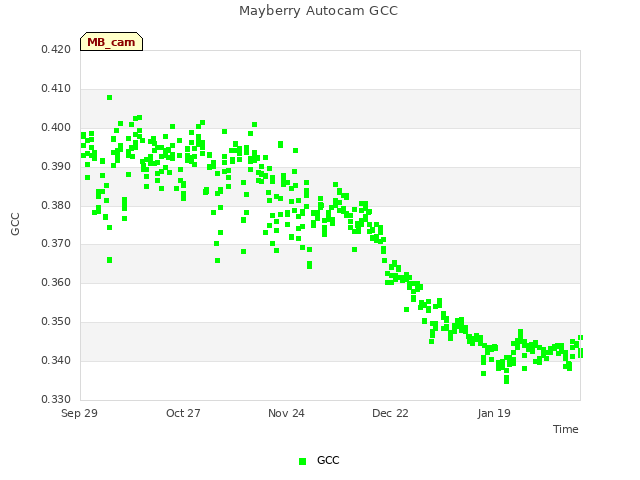Click the 0.330 y-axis value
Viewport: 640px width, 480px height.
click(x=56, y=399)
